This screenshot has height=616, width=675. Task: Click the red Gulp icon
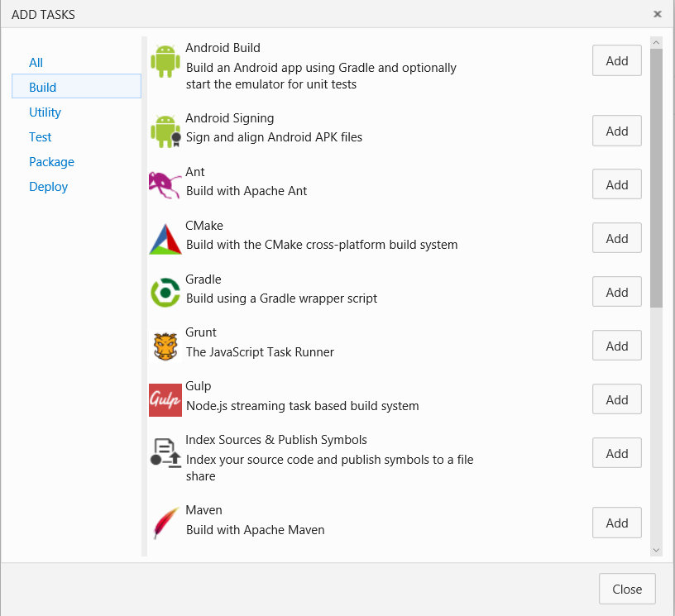(x=165, y=399)
